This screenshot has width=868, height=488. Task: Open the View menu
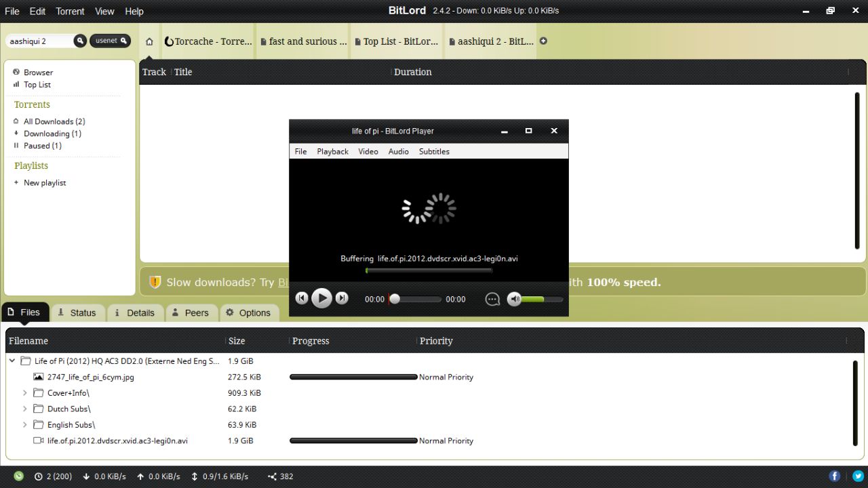click(104, 12)
